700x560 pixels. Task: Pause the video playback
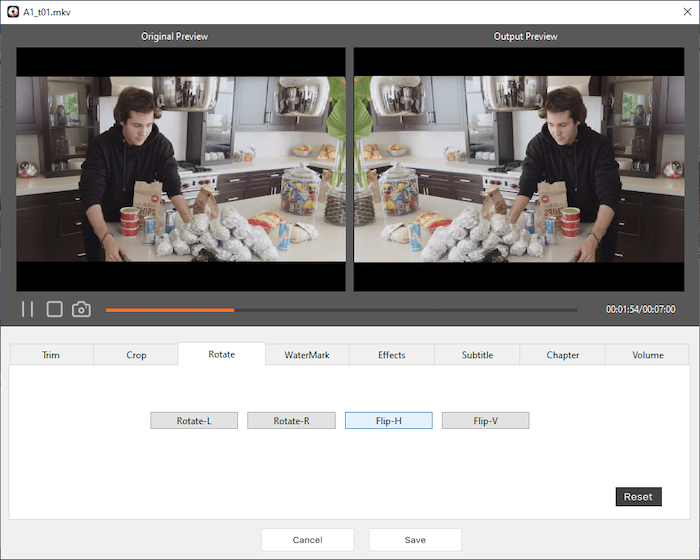pyautogui.click(x=27, y=310)
